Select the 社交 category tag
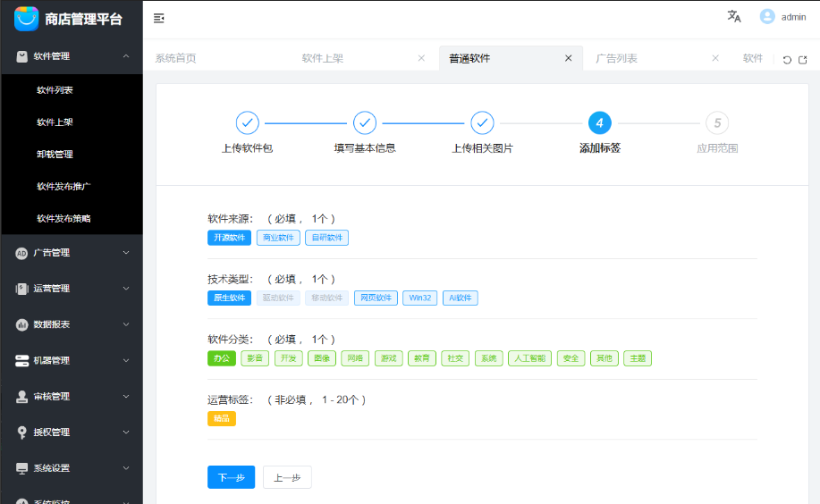 tap(455, 358)
